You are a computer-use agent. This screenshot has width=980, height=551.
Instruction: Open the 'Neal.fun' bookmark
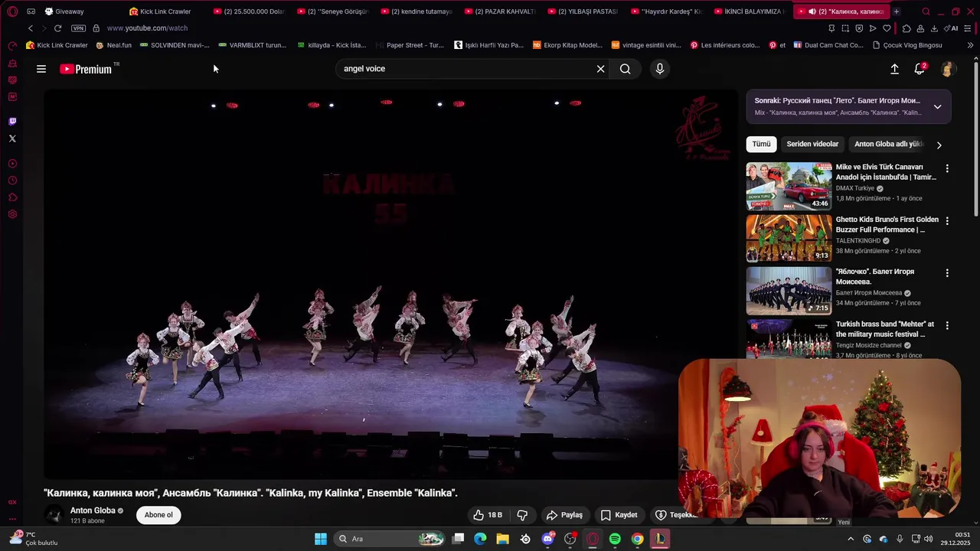click(114, 45)
